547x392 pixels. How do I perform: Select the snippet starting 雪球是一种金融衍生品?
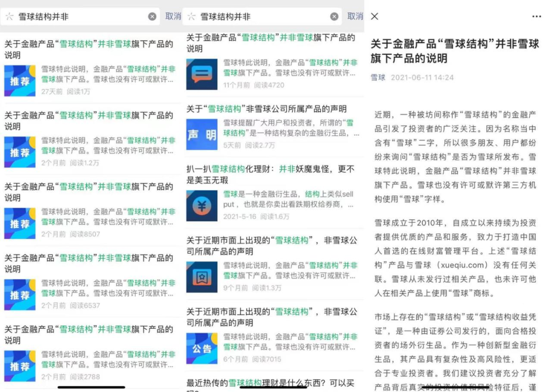coord(289,199)
